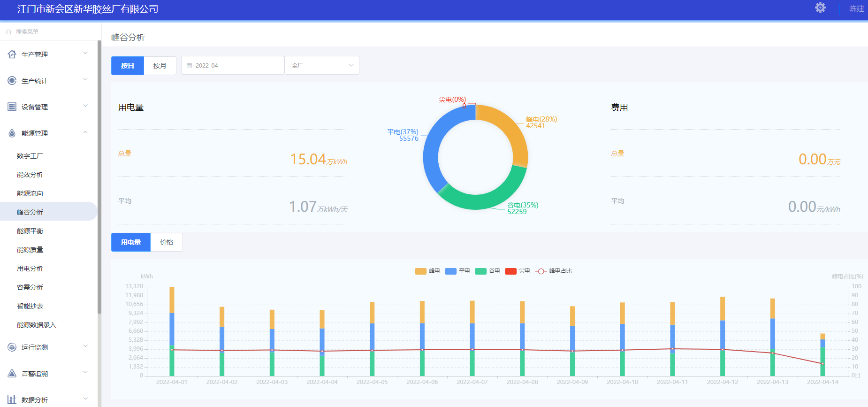868x407 pixels.
Task: Click the 平电 blue legend swatch
Action: point(450,271)
